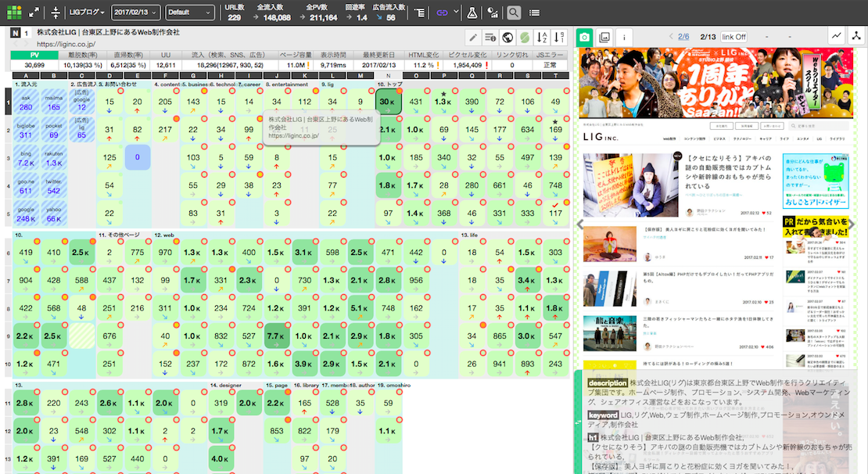Click the google 248K traffic source cell
The width and height of the screenshot is (868, 474).
[x=26, y=214]
